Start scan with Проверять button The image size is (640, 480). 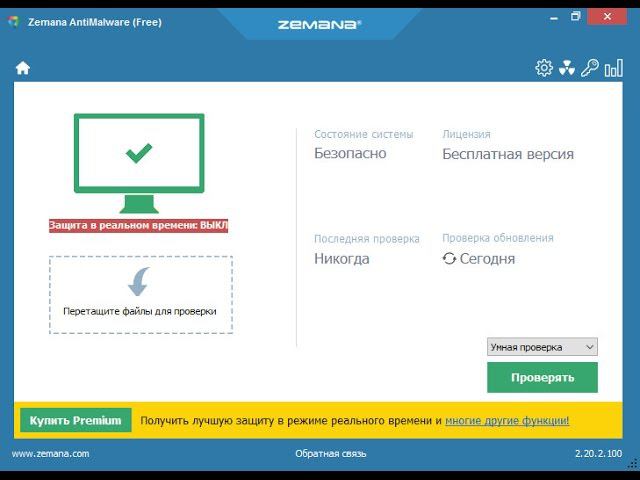542,378
